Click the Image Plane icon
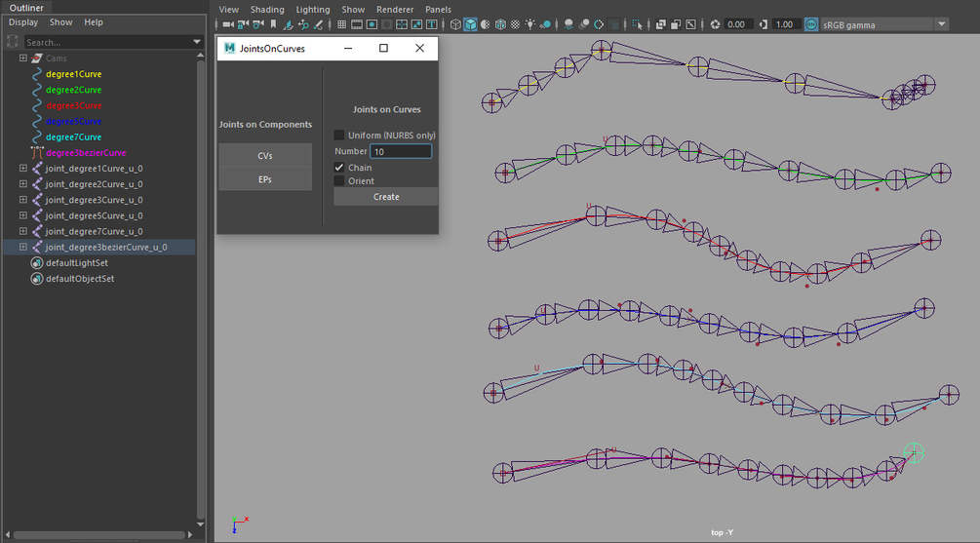Screen dimensions: 980x543 pyautogui.click(x=288, y=24)
